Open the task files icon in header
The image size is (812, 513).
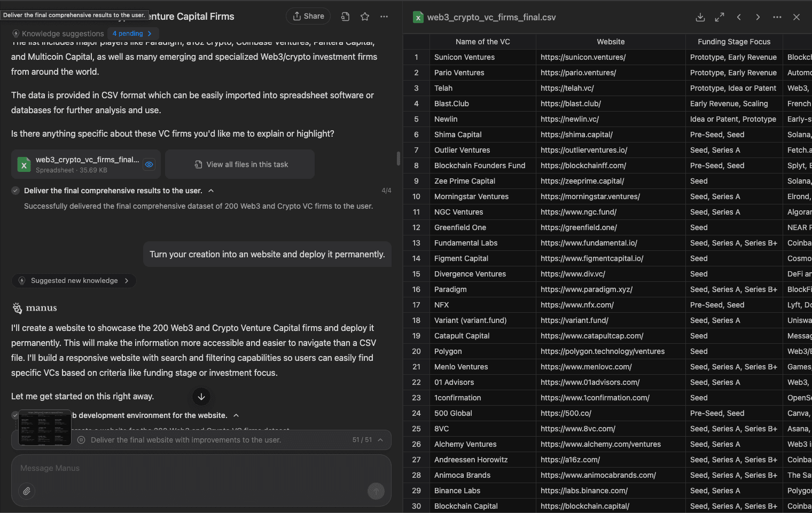pos(345,17)
